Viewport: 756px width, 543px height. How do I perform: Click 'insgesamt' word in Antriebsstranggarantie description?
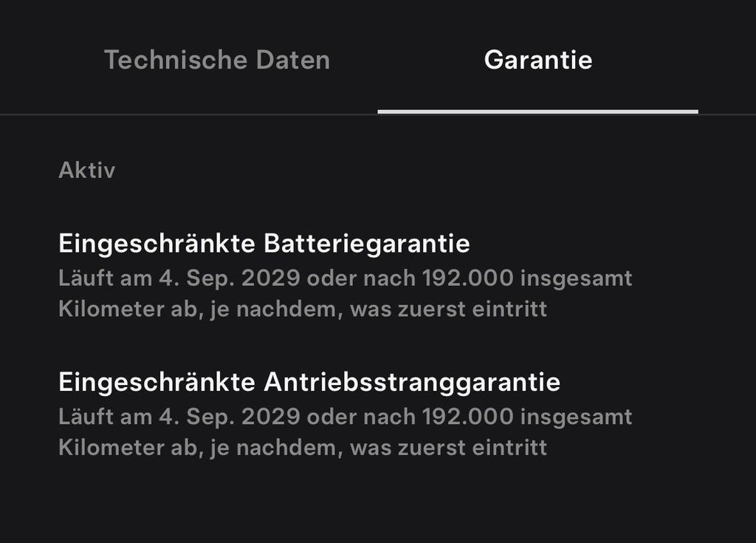pos(576,417)
